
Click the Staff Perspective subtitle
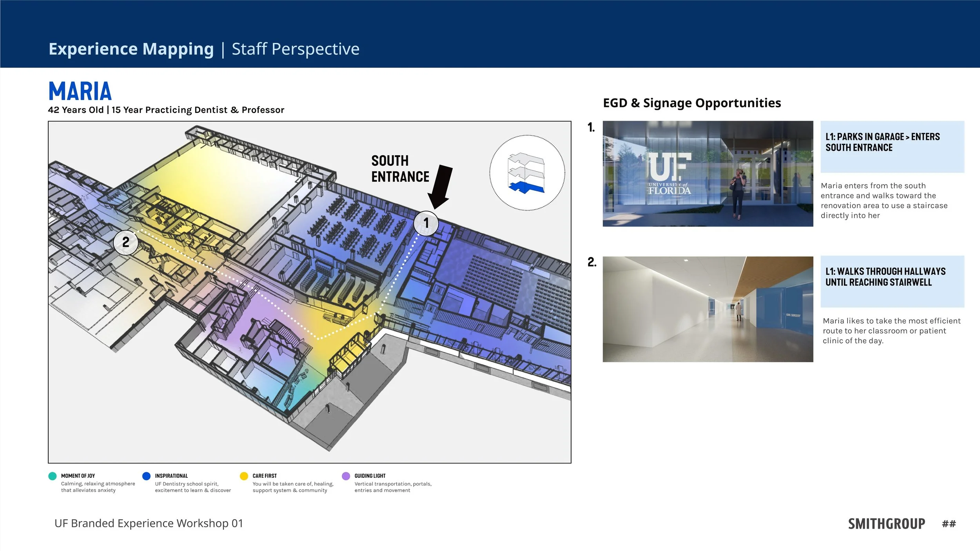(x=295, y=49)
